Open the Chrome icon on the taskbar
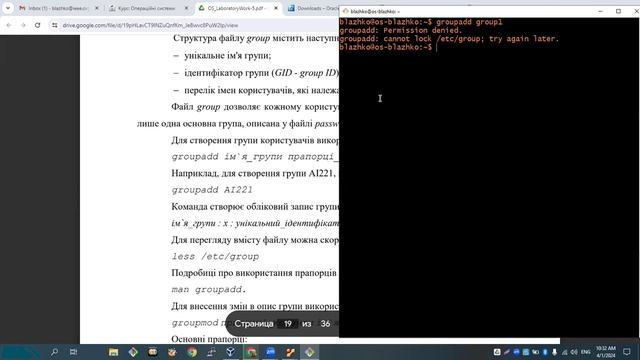This screenshot has width=640, height=360. point(192,352)
